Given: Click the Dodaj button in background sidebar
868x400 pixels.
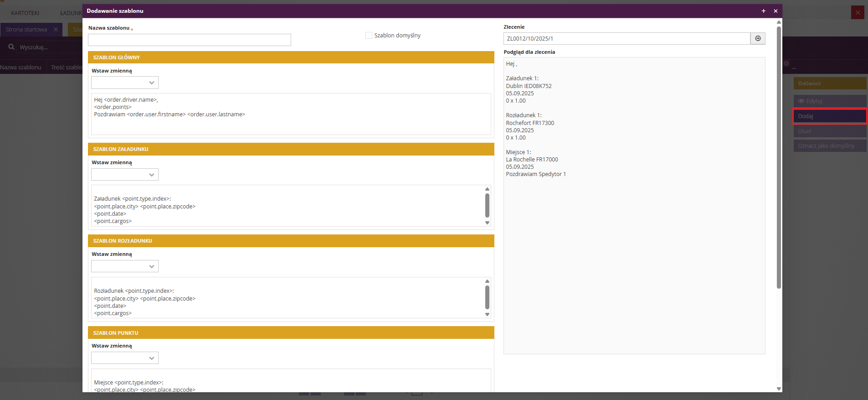Looking at the screenshot, I should tap(830, 116).
